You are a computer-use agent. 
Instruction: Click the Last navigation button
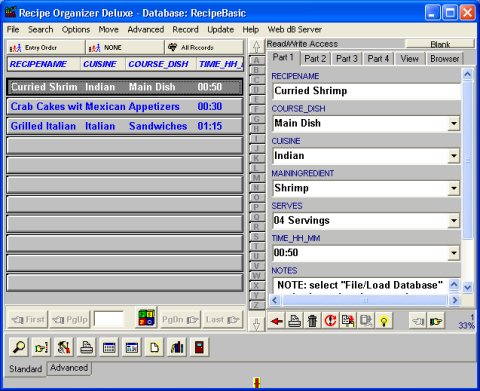223,320
